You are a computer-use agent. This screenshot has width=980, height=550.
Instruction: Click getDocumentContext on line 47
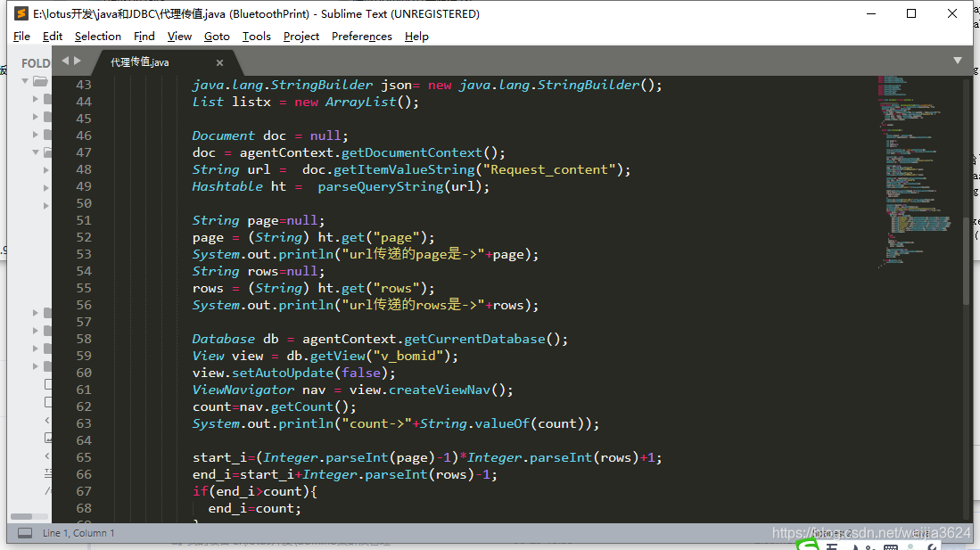pos(412,152)
